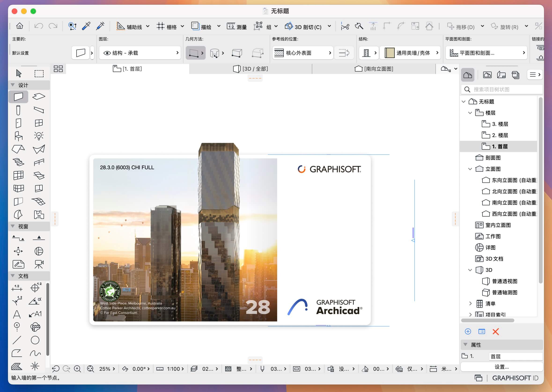Collapse the 楼层 tree branch
552x392 pixels.
pos(470,113)
